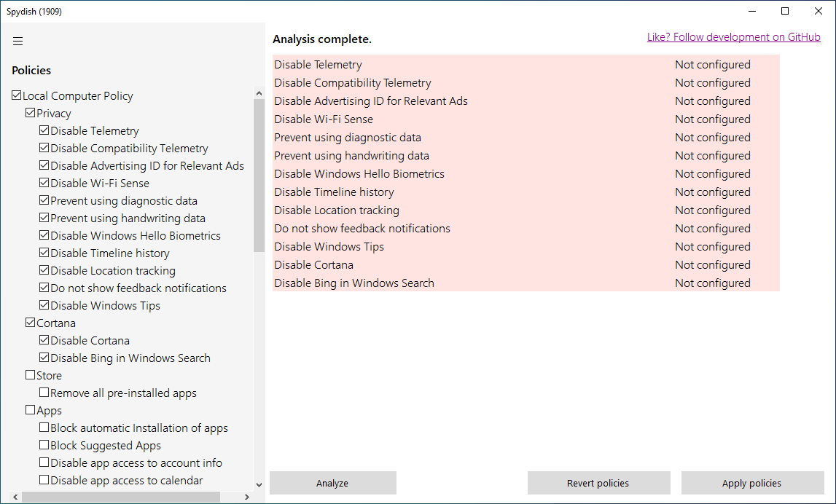Uncheck the Disable Cortana checkbox
The height and width of the screenshot is (504, 836).
point(44,341)
